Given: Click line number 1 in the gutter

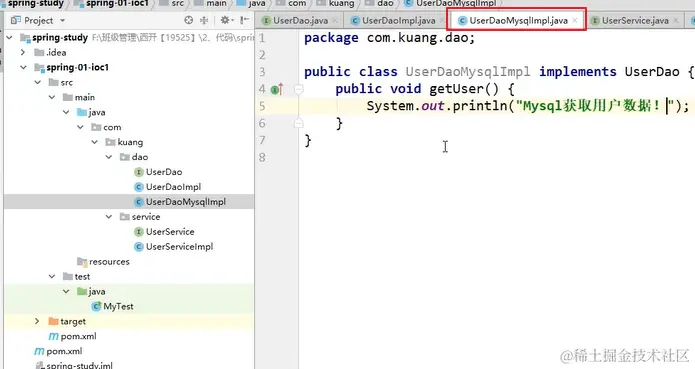Looking at the screenshot, I should (262, 38).
